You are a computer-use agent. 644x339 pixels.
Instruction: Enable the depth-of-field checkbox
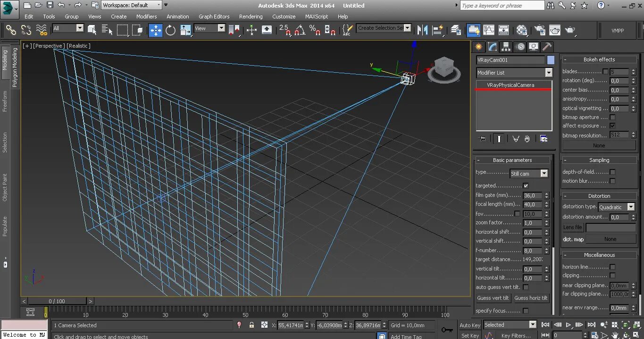pyautogui.click(x=612, y=172)
